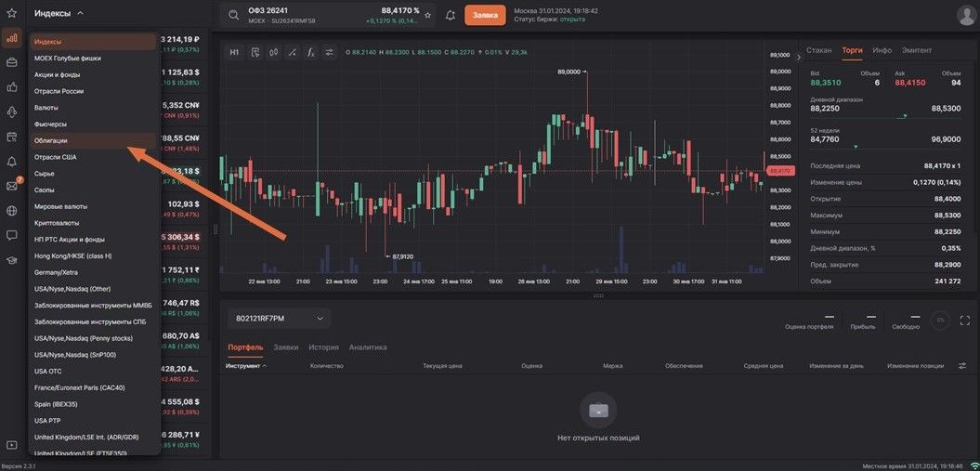Open the Аналитика tab
Viewport: 980px width, 471px height.
click(368, 347)
